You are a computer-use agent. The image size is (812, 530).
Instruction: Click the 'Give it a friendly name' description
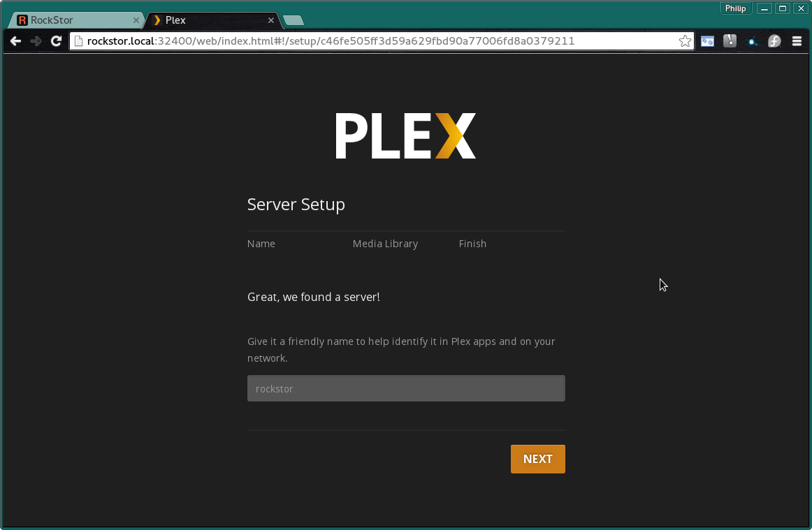click(x=401, y=350)
